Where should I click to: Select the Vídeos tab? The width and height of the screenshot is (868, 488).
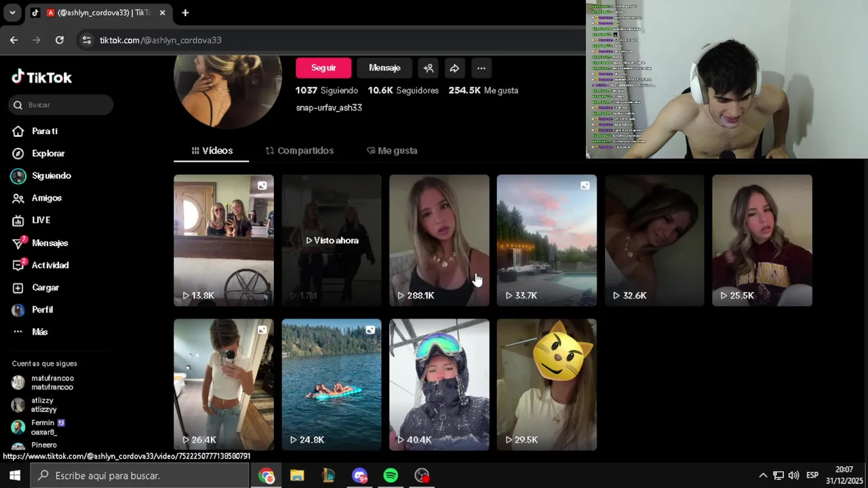212,150
